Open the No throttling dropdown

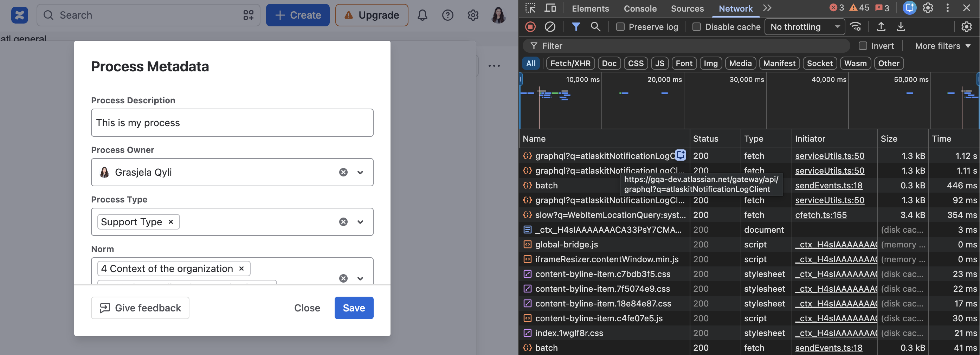tap(805, 27)
